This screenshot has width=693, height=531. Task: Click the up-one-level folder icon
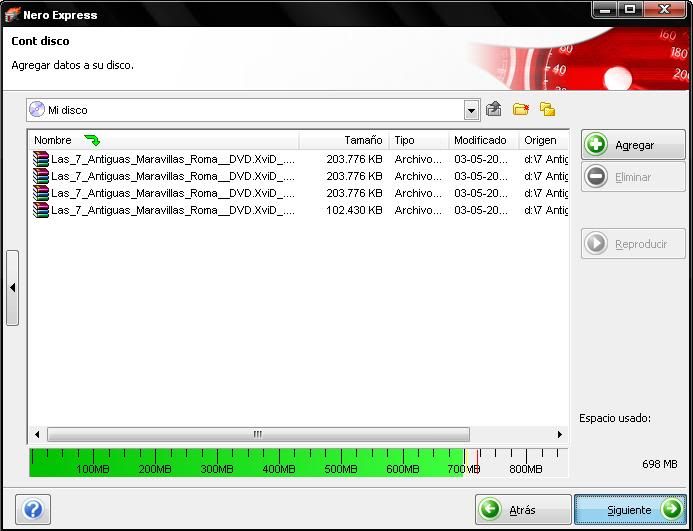tap(493, 109)
